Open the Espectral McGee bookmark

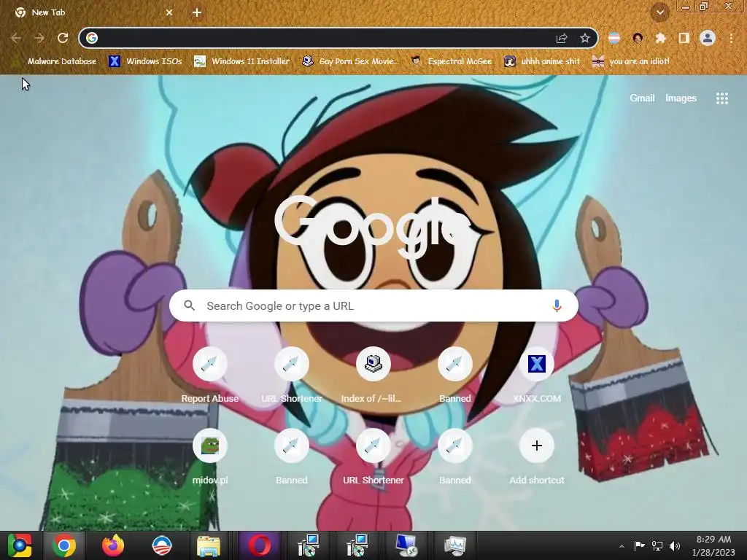pyautogui.click(x=452, y=61)
